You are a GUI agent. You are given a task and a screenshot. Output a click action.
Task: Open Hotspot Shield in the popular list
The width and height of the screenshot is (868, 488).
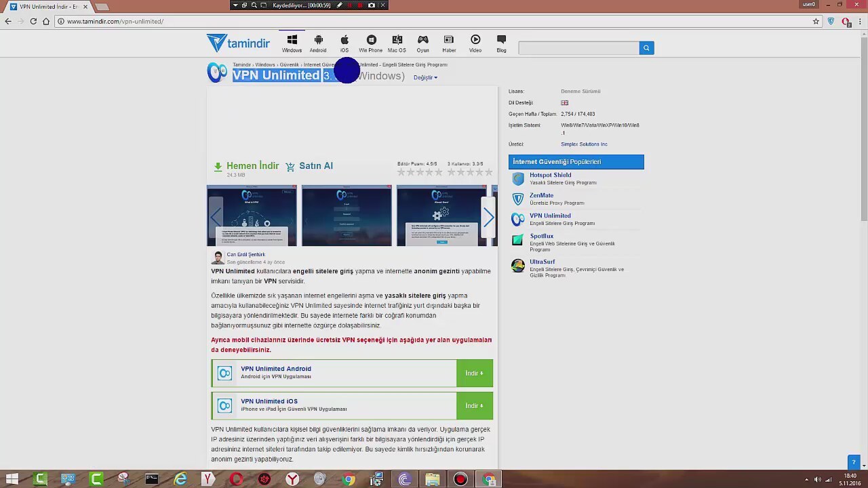[x=550, y=175]
